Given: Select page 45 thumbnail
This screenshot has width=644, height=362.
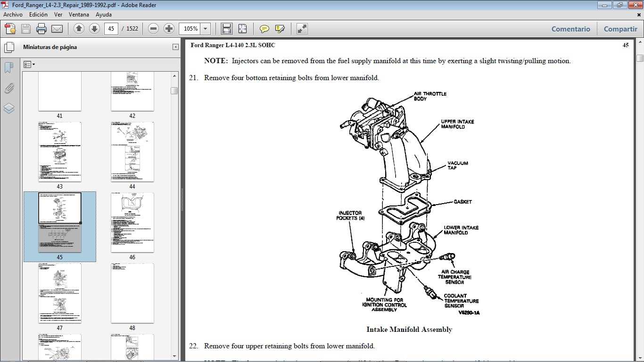Looking at the screenshot, I should (x=59, y=222).
